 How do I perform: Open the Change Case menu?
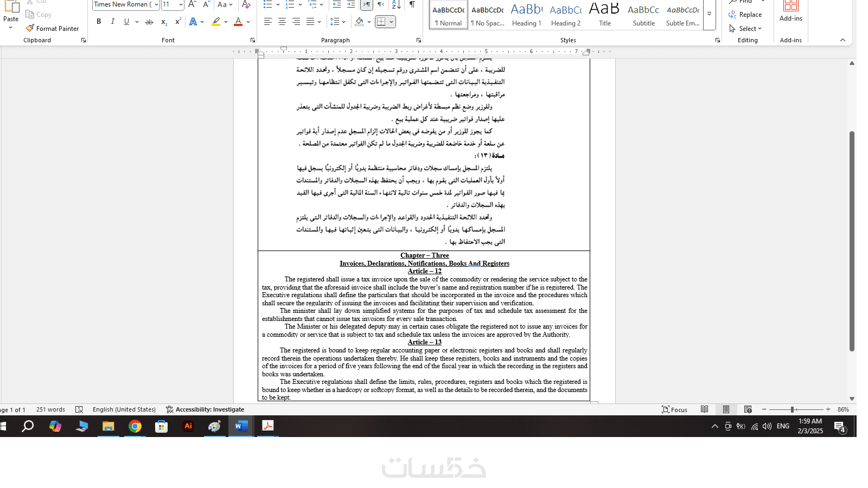225,4
